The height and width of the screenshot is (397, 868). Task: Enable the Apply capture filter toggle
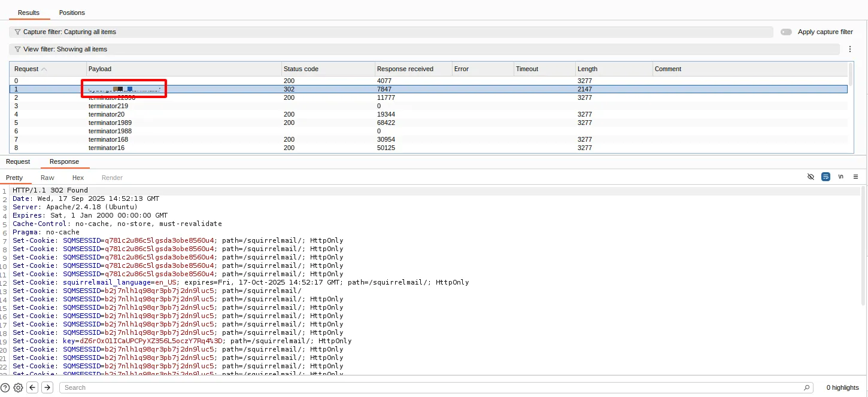(786, 32)
